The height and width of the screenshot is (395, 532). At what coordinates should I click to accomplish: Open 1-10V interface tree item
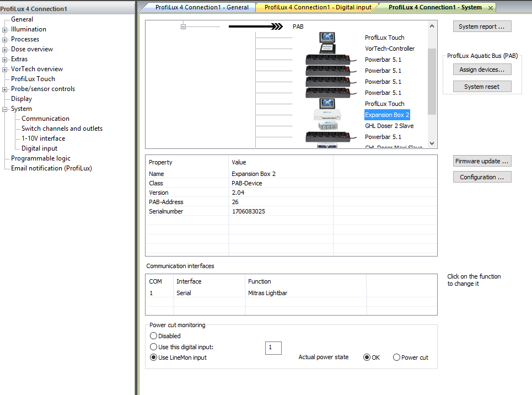point(44,138)
